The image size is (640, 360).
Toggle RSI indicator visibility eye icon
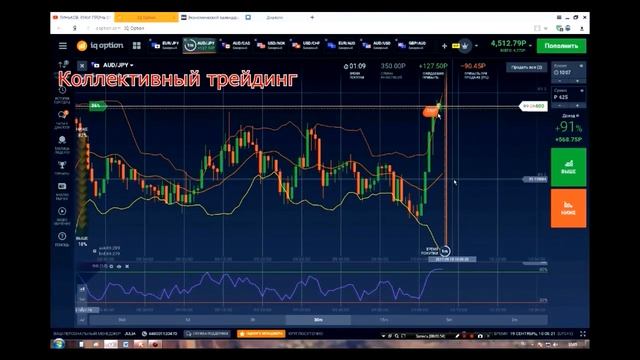(x=119, y=266)
